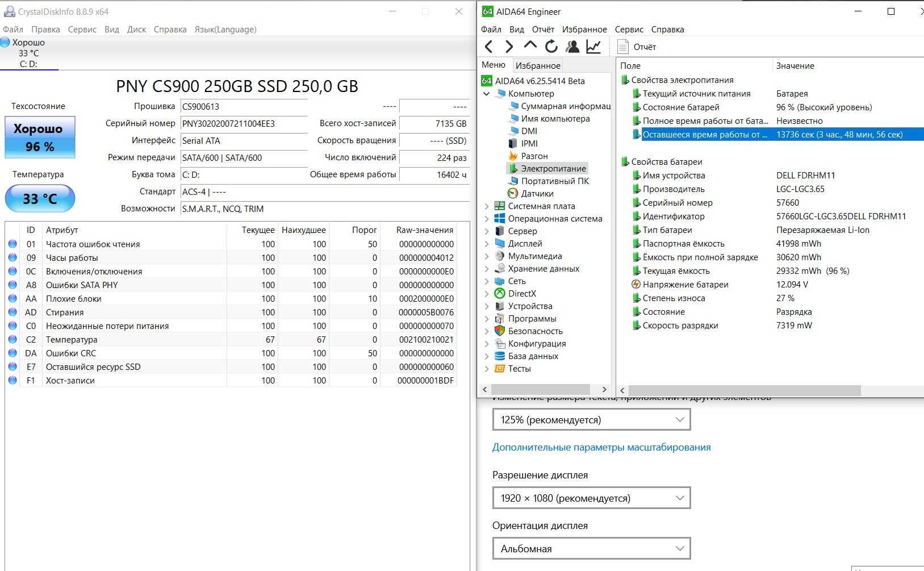Go forward with AIDA64 forward arrow
This screenshot has height=571, width=924.
coord(509,47)
